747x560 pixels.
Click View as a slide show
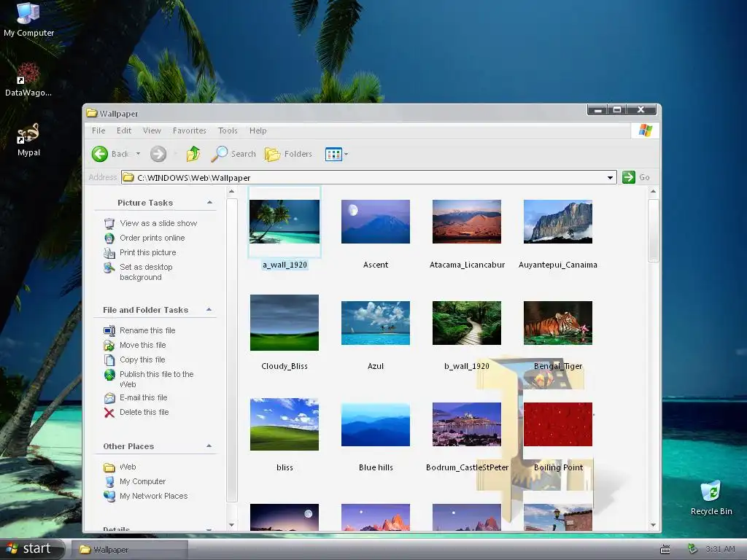[x=158, y=223]
